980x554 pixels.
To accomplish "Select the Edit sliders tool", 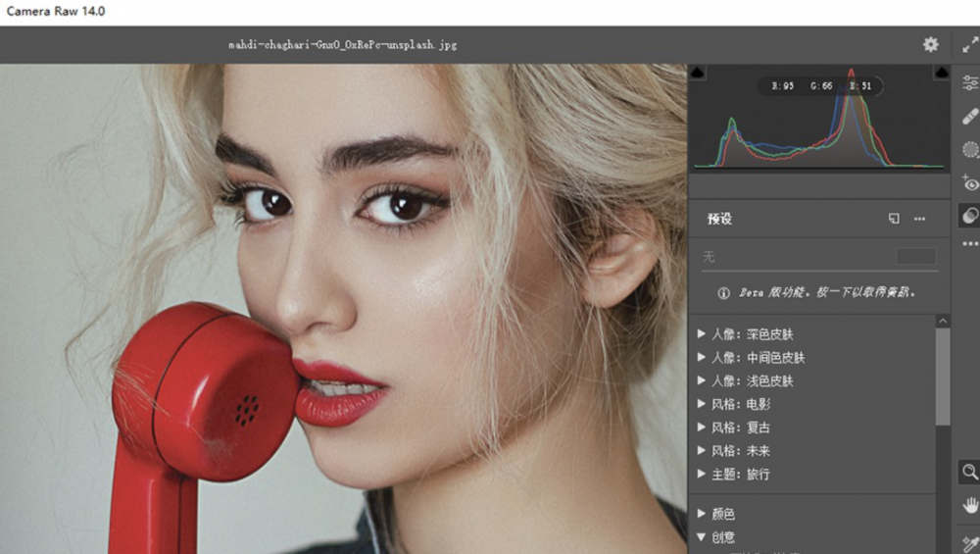I will click(970, 82).
